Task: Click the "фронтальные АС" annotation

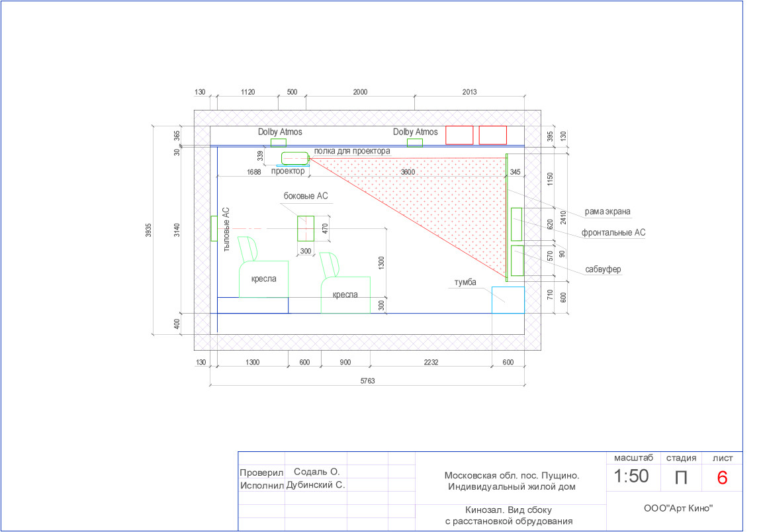Action: [x=613, y=233]
